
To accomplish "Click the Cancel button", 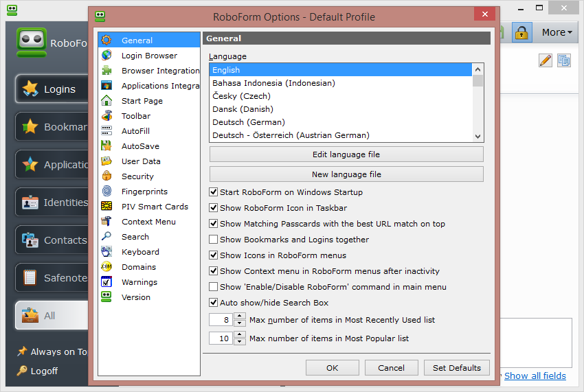I will pos(391,368).
